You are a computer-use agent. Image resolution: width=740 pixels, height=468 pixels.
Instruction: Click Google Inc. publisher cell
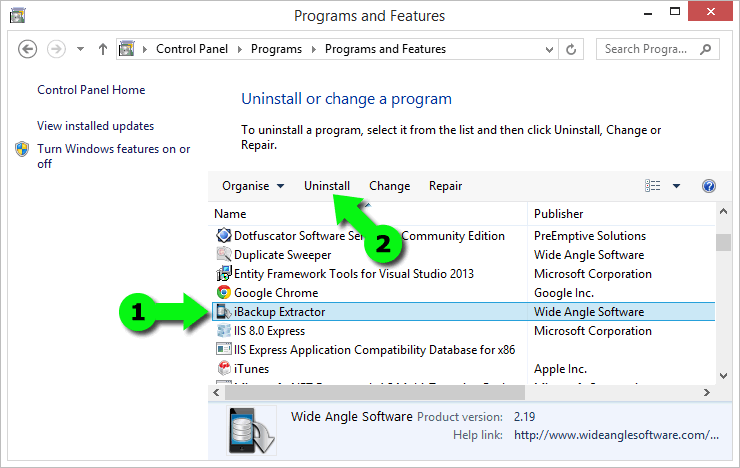[x=564, y=293]
